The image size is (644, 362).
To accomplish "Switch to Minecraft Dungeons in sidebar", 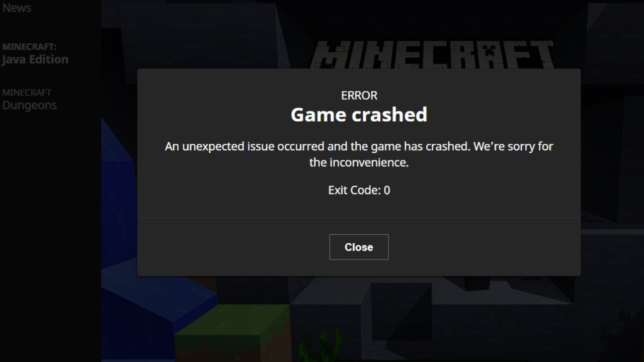I will tap(29, 100).
